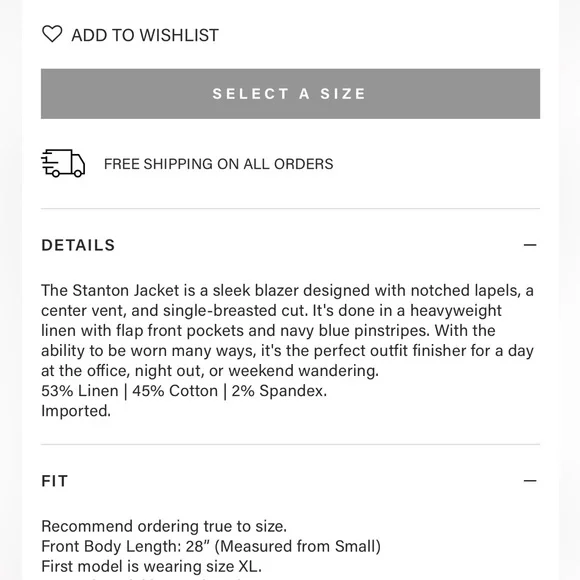Click the Imported text line

76,411
